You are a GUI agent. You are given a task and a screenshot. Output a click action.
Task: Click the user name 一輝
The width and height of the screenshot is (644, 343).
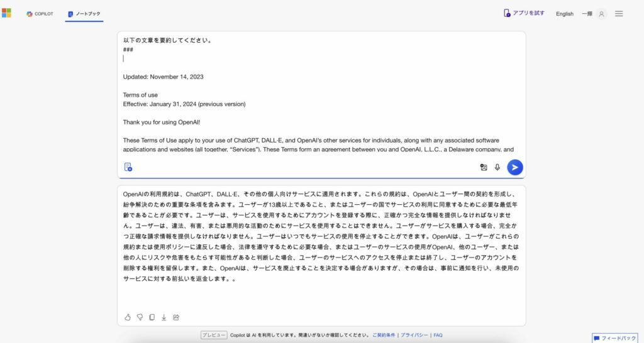click(587, 14)
